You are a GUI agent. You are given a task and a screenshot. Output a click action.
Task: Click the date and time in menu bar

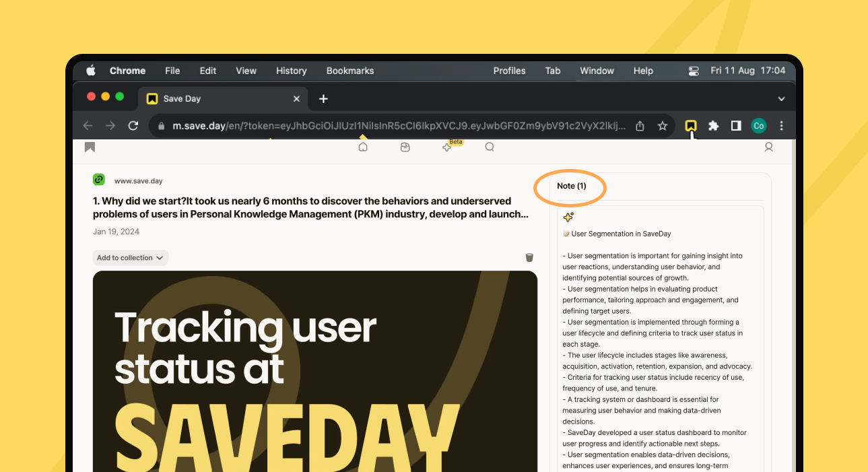coord(747,71)
